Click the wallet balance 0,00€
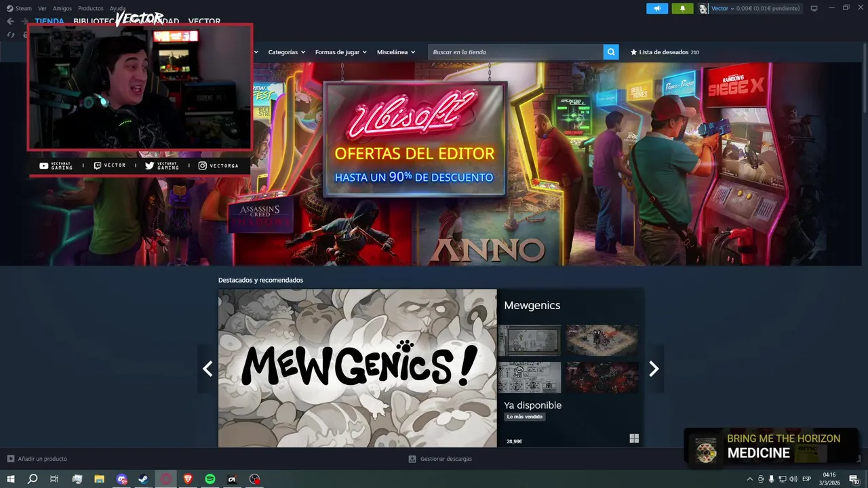The width and height of the screenshot is (868, 488). pos(744,8)
